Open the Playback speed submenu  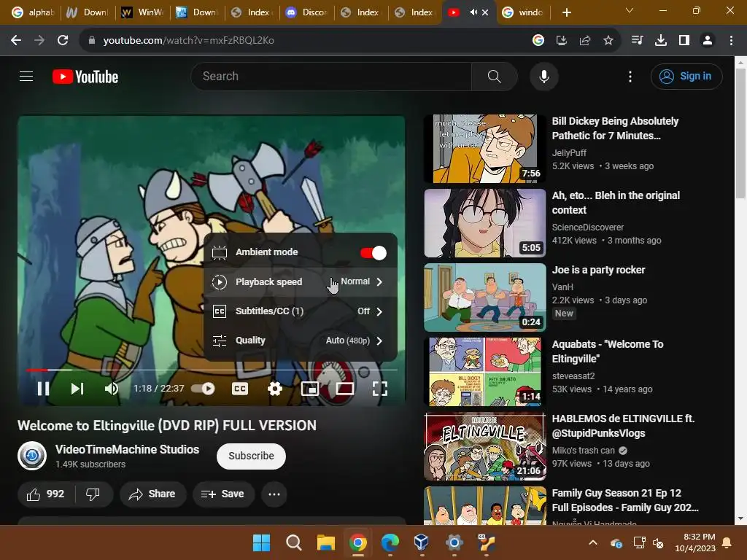[x=300, y=282]
